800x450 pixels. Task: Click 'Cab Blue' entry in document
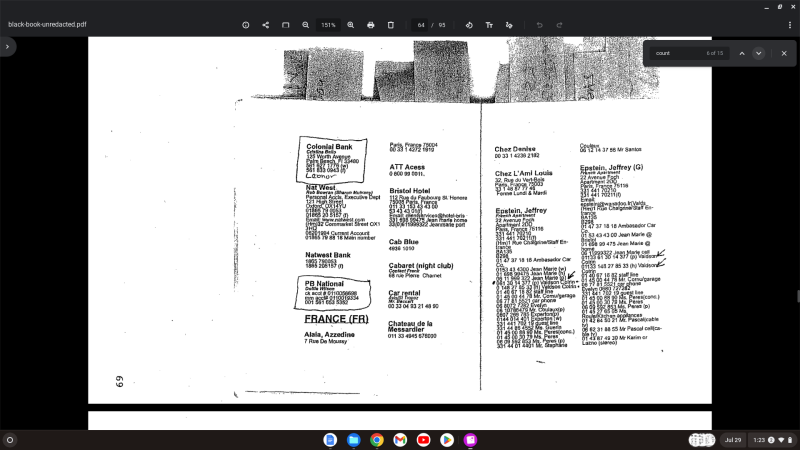tap(404, 242)
